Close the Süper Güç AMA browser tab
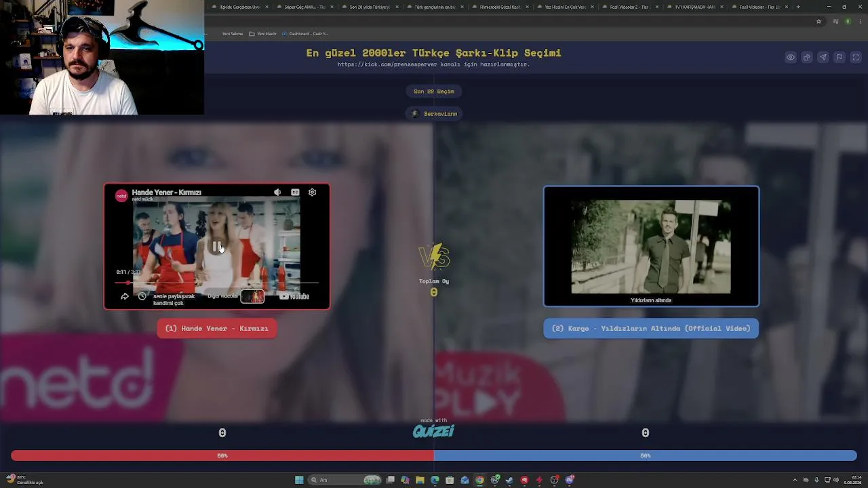This screenshot has width=868, height=488. 332,7
